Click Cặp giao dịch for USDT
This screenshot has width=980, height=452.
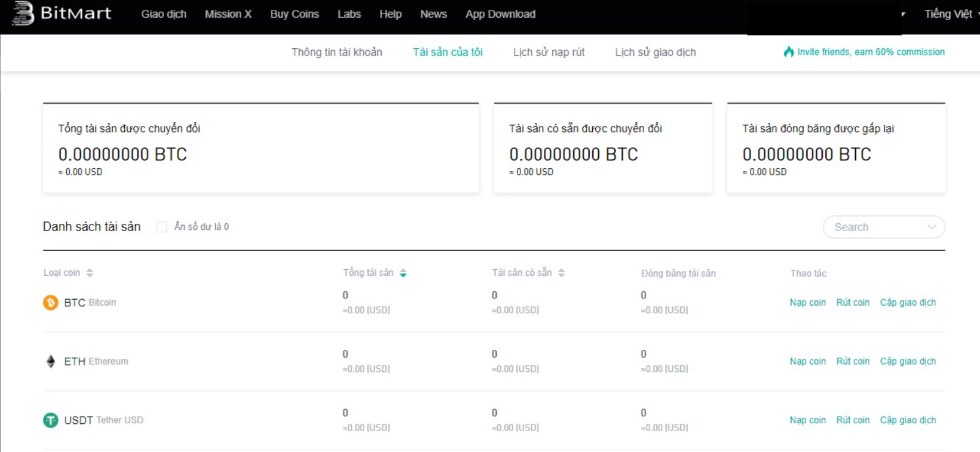click(x=908, y=420)
